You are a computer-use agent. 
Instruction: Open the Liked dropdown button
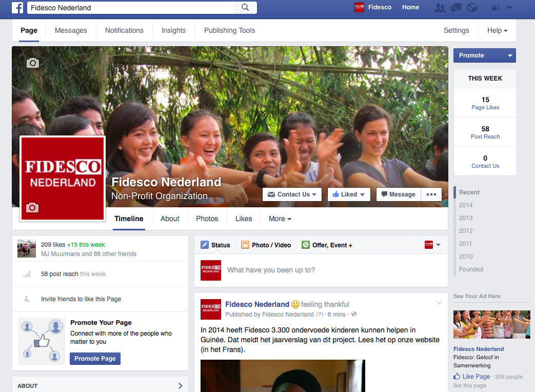tap(349, 194)
